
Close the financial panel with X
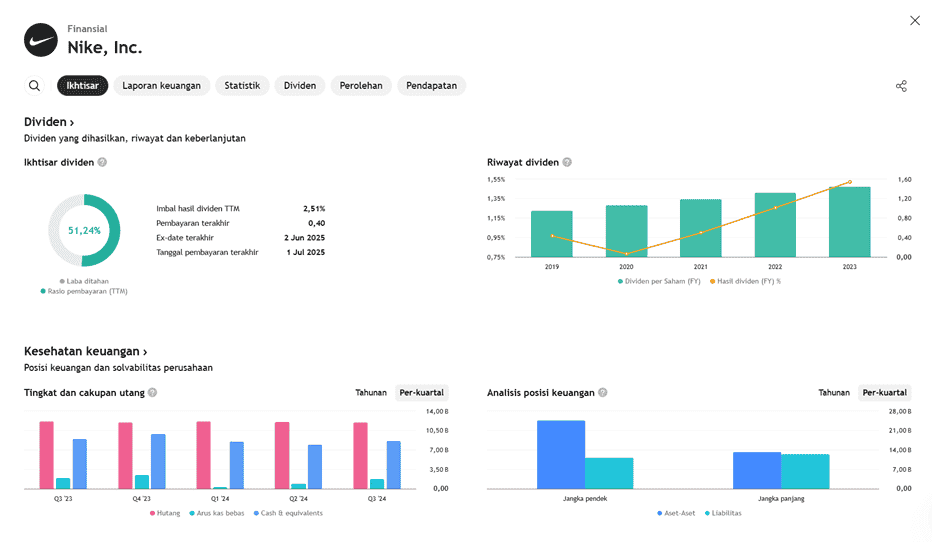click(915, 21)
